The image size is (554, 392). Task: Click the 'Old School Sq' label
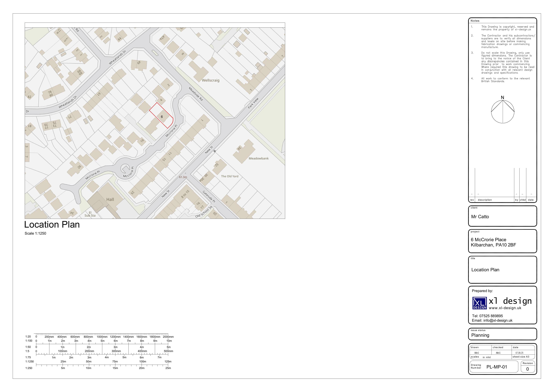coord(204,212)
